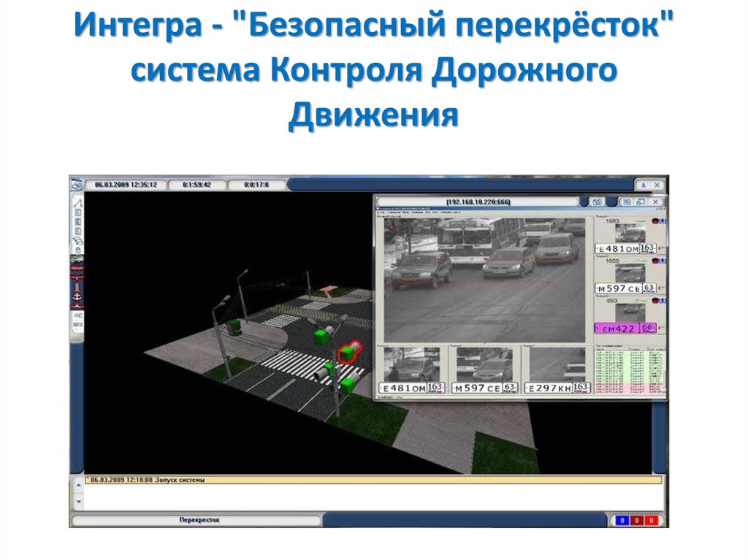Click the M597CE 63 plate in right panel
Screen dimensions: 748x560
pos(625,288)
